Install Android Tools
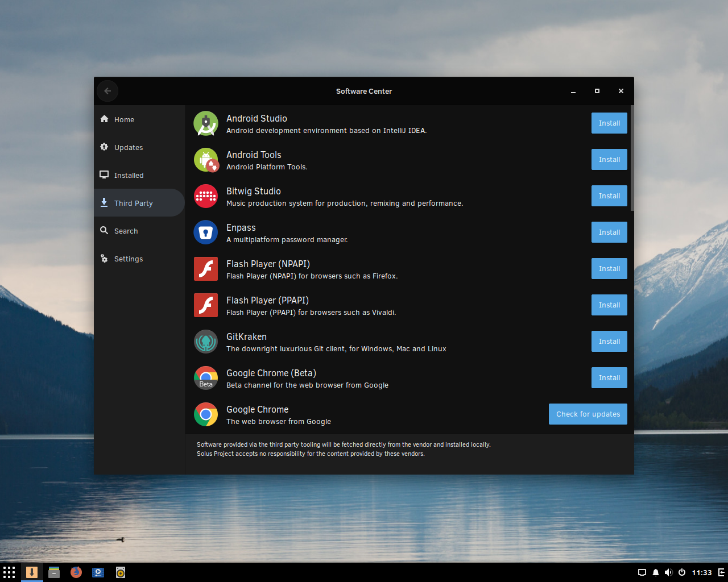Viewport: 728px width, 582px height. [x=609, y=160]
